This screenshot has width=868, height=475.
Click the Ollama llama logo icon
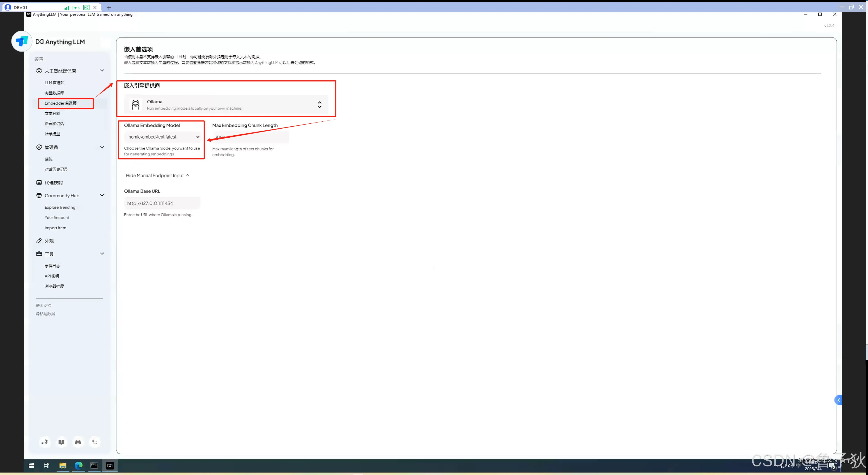pos(135,105)
